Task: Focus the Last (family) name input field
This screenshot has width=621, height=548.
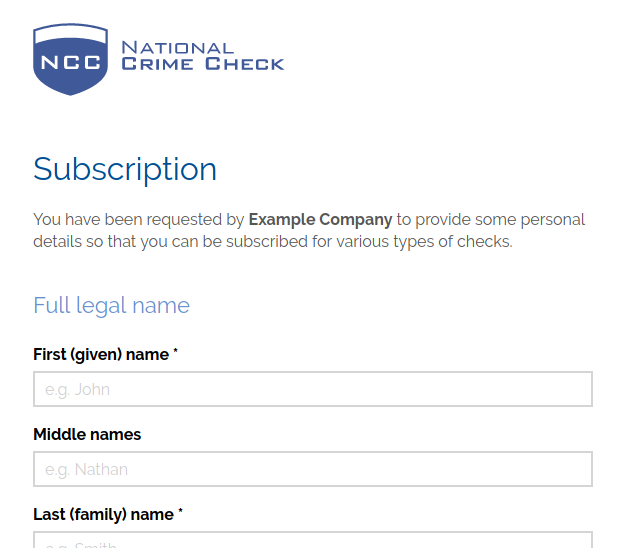Action: point(313,540)
